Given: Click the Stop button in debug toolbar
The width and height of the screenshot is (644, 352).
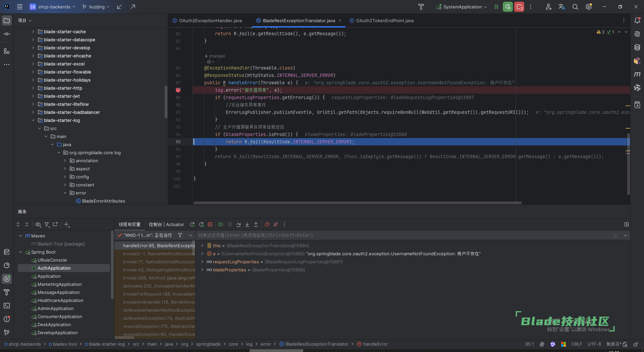Looking at the screenshot, I should click(210, 224).
